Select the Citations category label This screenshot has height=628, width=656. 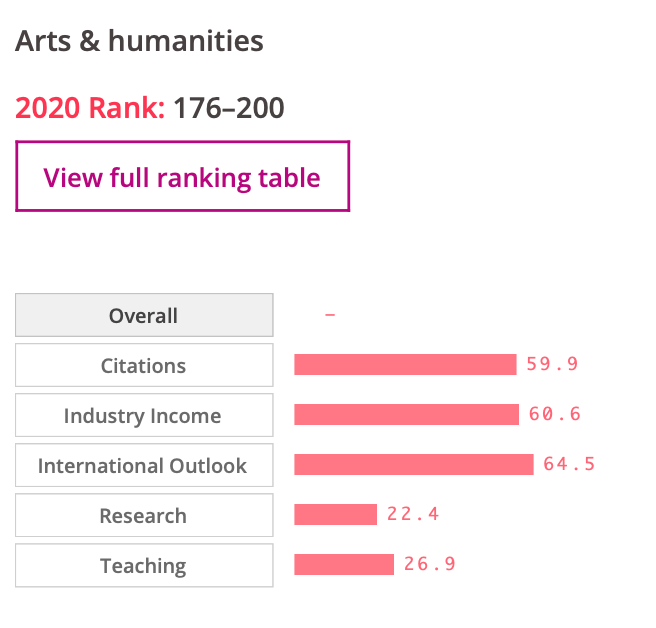click(143, 365)
